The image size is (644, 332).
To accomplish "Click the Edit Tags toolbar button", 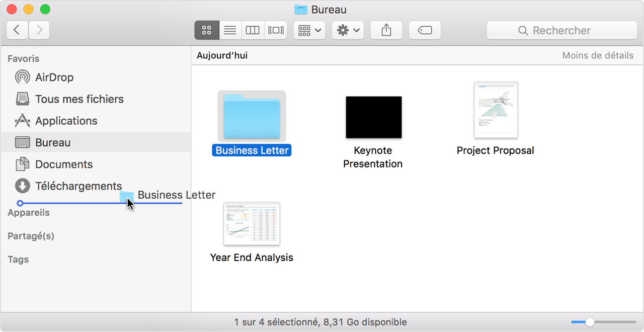I will pyautogui.click(x=425, y=30).
